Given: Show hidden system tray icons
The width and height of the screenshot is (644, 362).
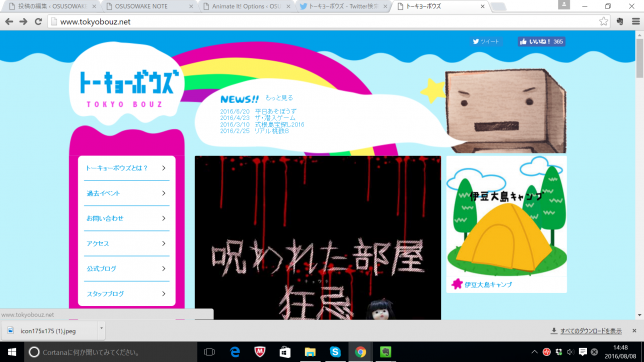Looking at the screenshot, I should tap(534, 352).
